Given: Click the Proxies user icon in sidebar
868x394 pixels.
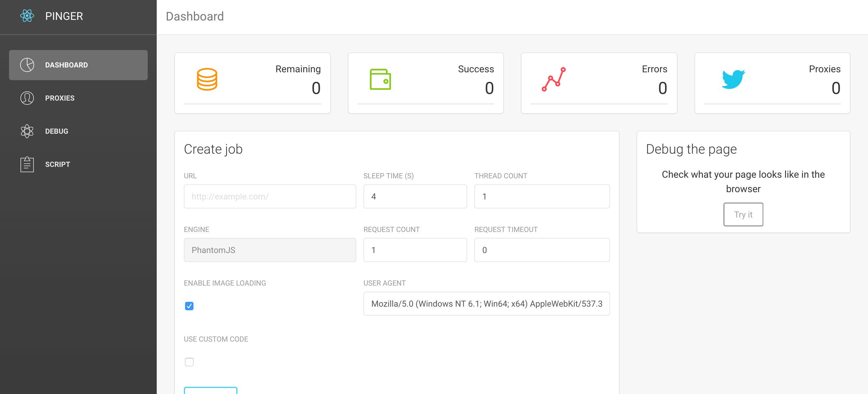Looking at the screenshot, I should click(x=27, y=98).
